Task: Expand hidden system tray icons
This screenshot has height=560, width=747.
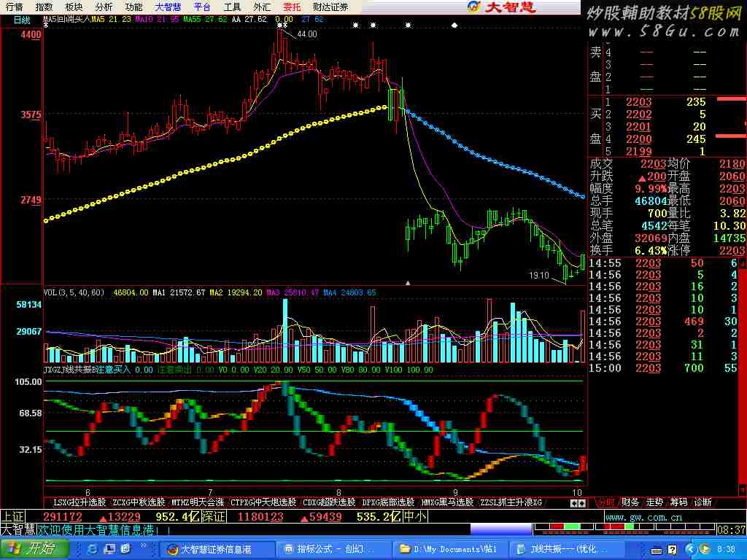Action: tap(689, 550)
